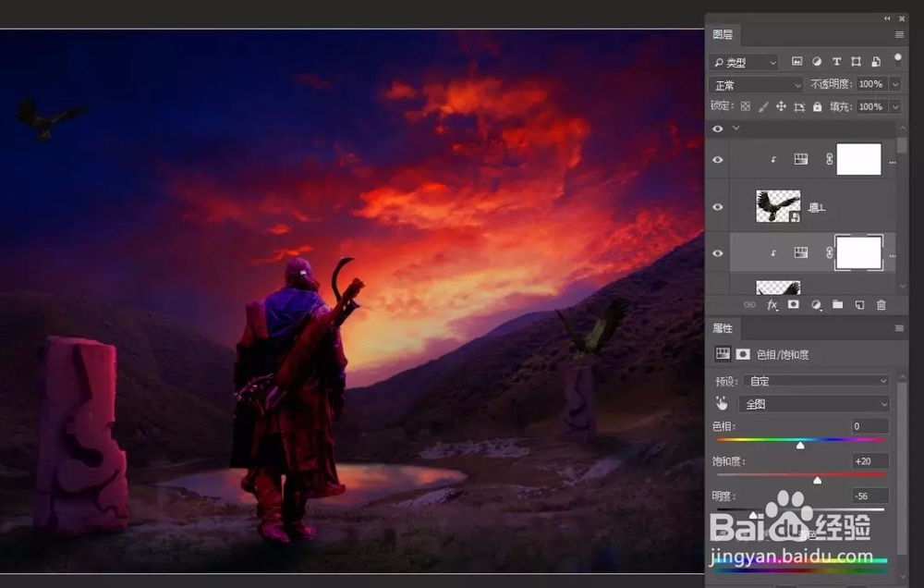Open the blend mode 正常 dropdown

(756, 85)
